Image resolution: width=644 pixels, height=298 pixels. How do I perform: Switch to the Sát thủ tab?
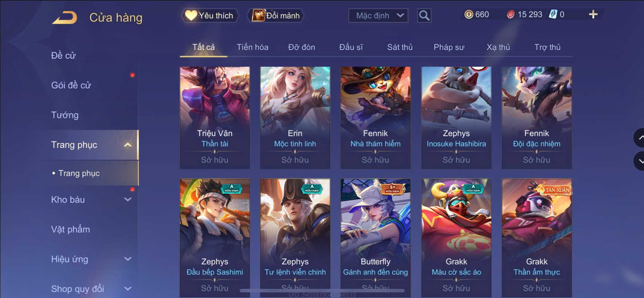[x=400, y=47]
